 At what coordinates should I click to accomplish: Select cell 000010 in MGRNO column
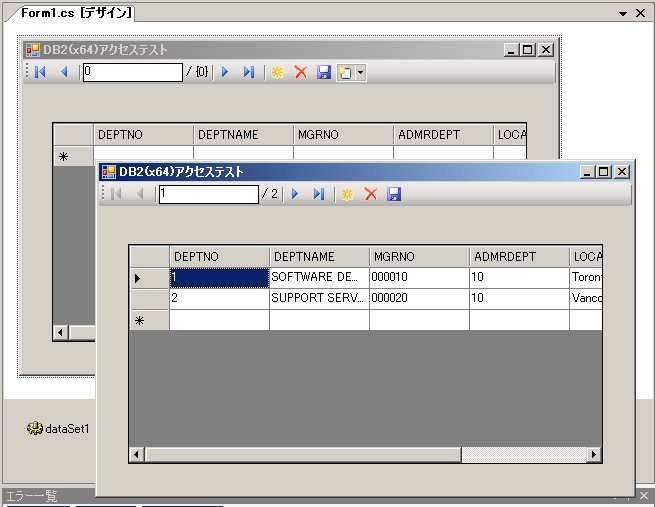pyautogui.click(x=419, y=278)
